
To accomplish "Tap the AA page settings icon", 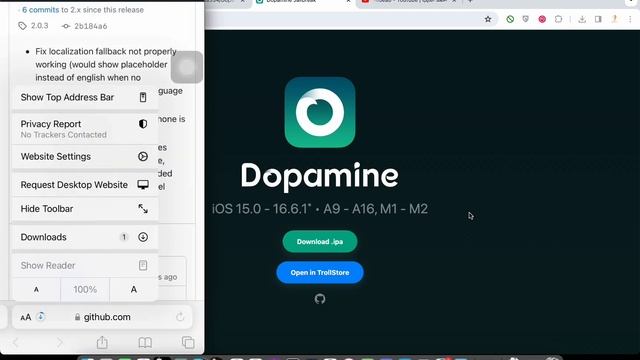I will (x=25, y=317).
